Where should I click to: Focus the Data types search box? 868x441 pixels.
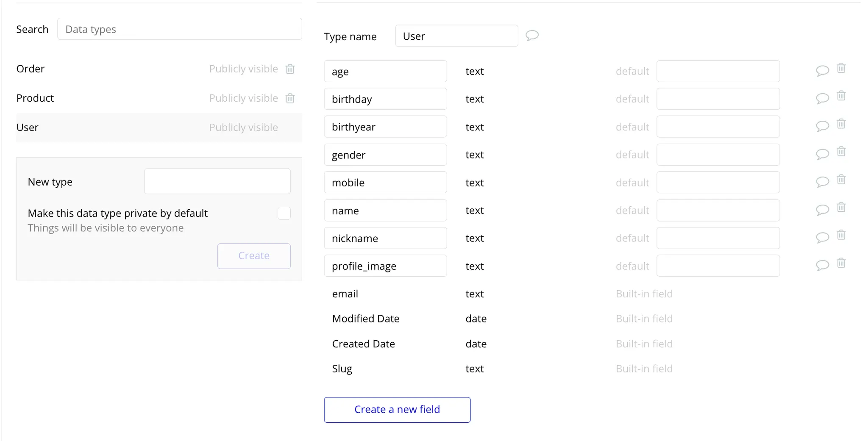180,29
